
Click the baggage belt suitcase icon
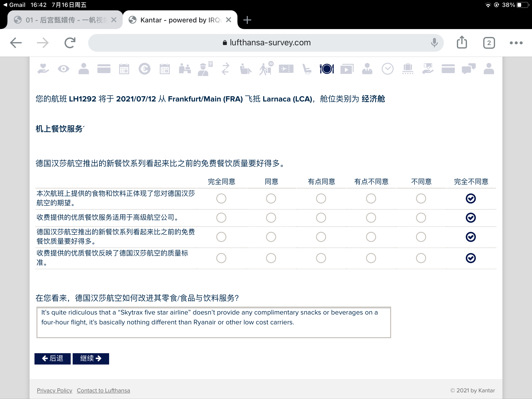point(408,69)
